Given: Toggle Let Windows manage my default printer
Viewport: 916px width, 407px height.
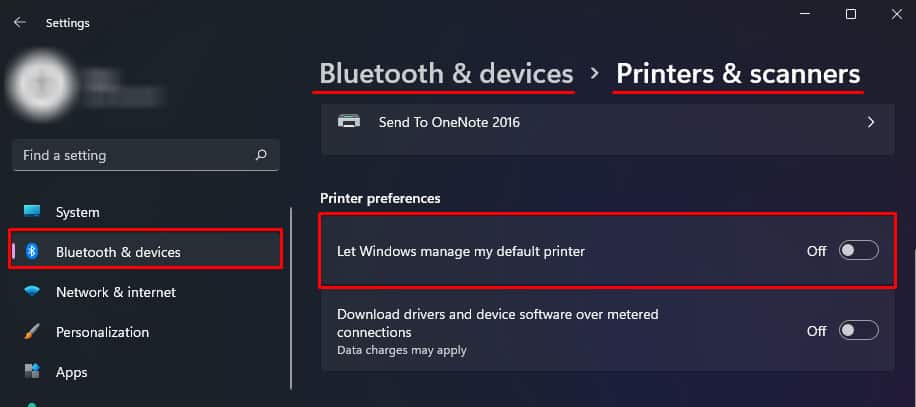Looking at the screenshot, I should click(858, 251).
